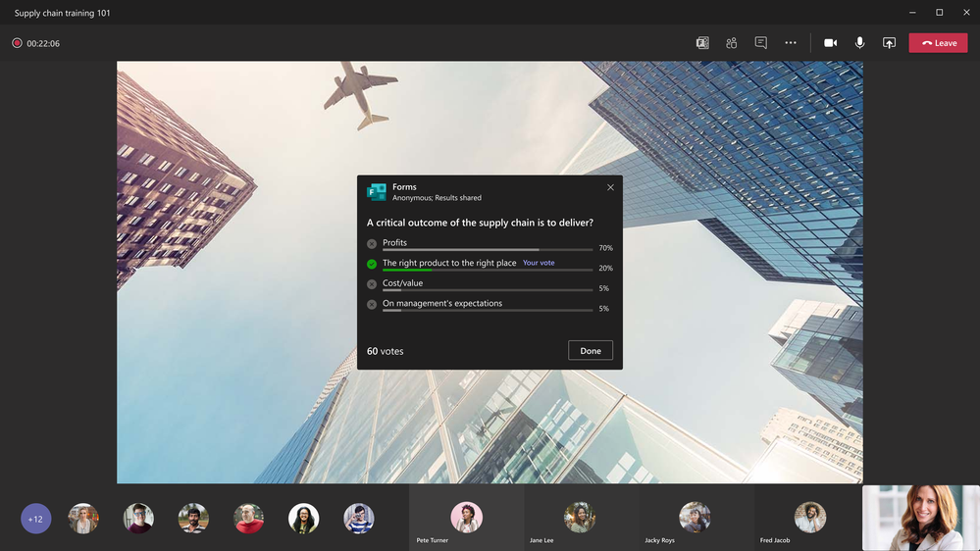This screenshot has width=980, height=551.
Task: Click the recording indicator icon
Action: pyautogui.click(x=17, y=43)
